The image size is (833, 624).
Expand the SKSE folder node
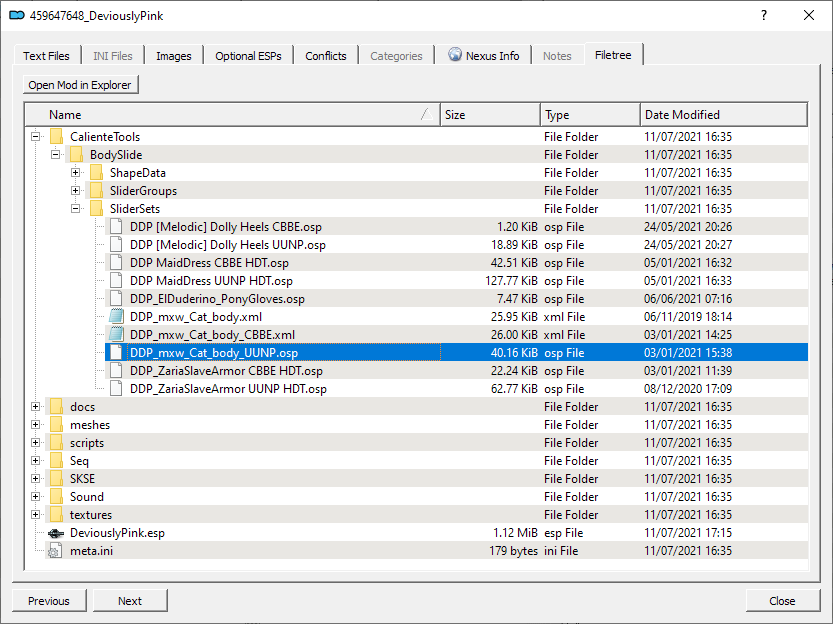point(36,479)
